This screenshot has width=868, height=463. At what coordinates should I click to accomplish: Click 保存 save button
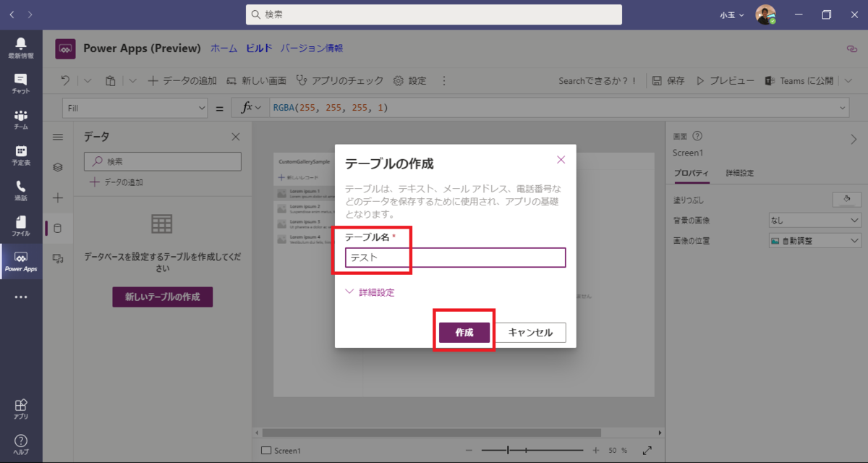[668, 80]
